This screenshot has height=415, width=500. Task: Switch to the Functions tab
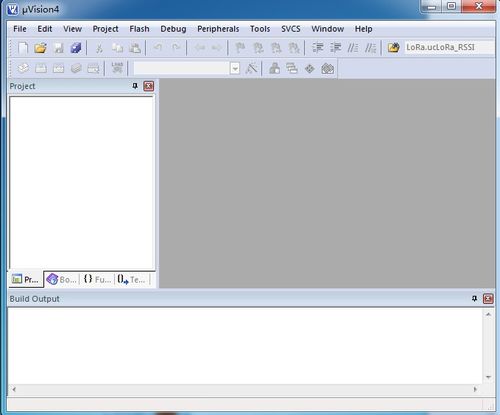97,279
